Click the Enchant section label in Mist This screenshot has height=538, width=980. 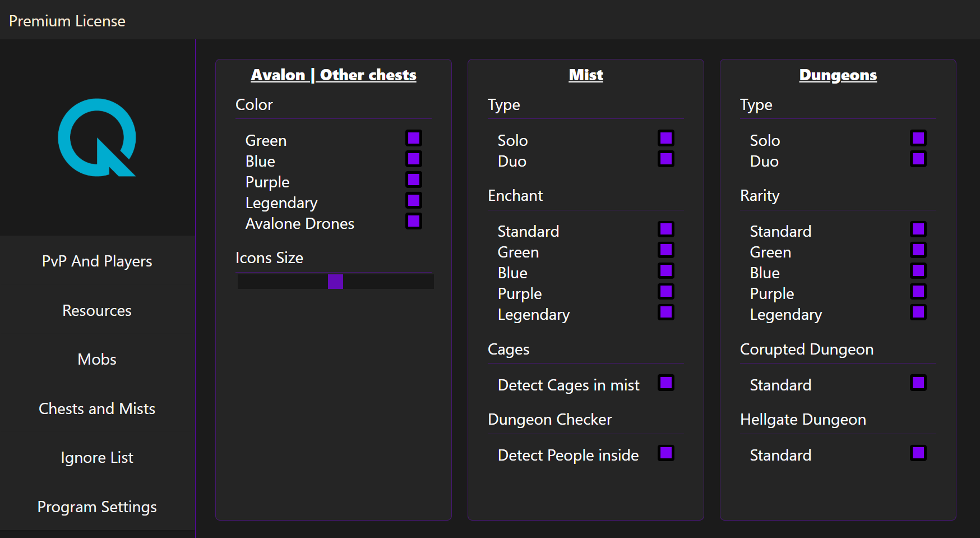[515, 196]
